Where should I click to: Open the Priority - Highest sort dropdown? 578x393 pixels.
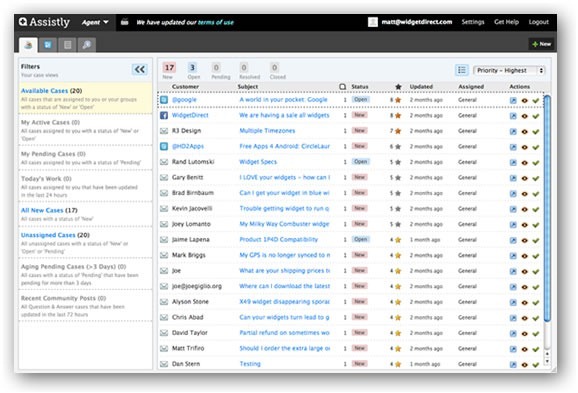click(509, 70)
